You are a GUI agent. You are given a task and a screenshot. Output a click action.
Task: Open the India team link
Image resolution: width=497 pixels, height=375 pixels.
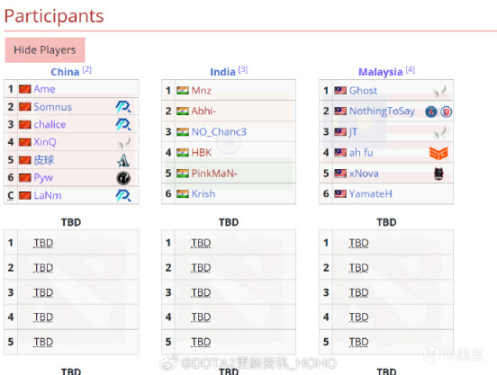223,72
